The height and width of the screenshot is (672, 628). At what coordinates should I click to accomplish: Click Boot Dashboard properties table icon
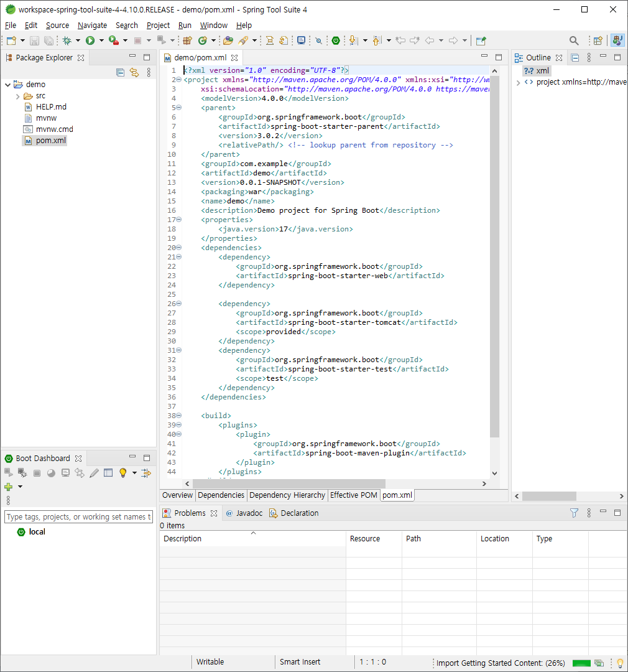(x=108, y=473)
